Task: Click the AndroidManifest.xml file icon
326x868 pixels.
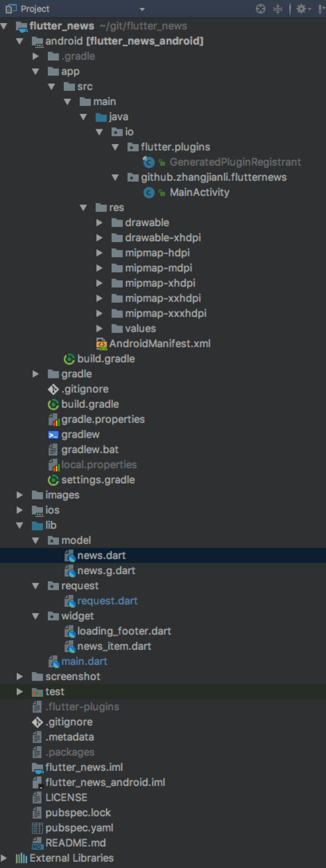Action: (x=102, y=344)
